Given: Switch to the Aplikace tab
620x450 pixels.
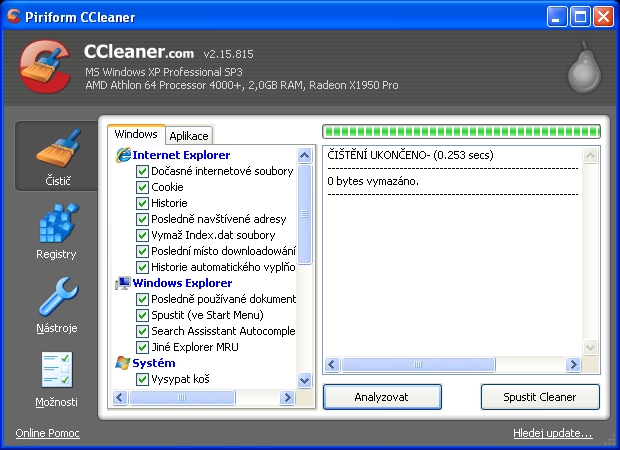Looking at the screenshot, I should 189,135.
